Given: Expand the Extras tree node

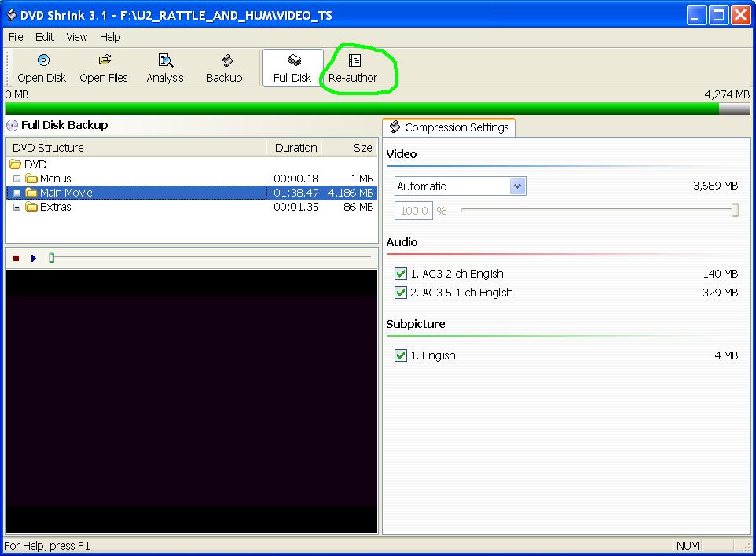Looking at the screenshot, I should (17, 207).
